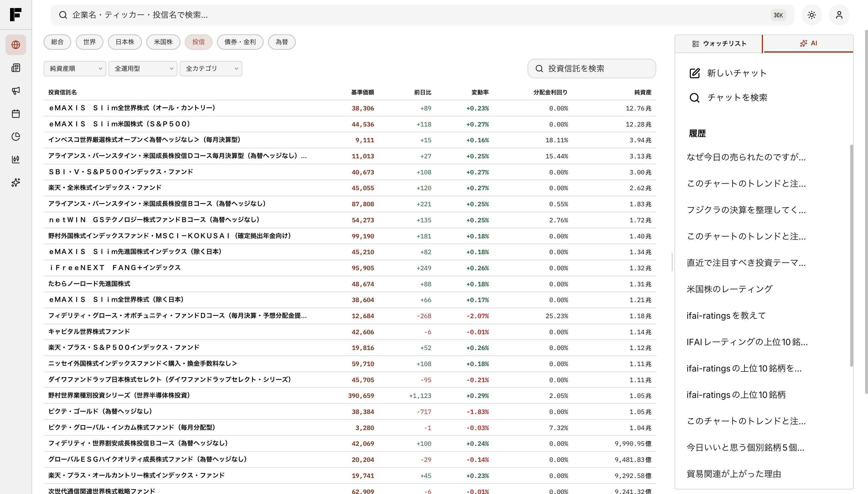This screenshot has width=868, height=494.
Task: Open キャピタル世界株式ファンド row
Action: coord(350,332)
